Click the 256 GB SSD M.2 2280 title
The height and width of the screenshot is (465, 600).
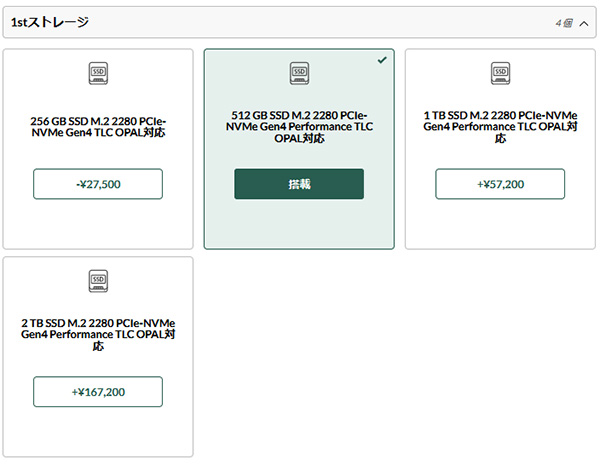click(98, 127)
